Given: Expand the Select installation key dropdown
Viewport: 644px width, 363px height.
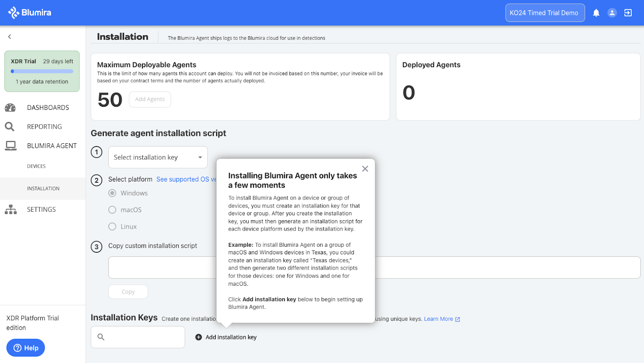Looking at the screenshot, I should pos(158,157).
